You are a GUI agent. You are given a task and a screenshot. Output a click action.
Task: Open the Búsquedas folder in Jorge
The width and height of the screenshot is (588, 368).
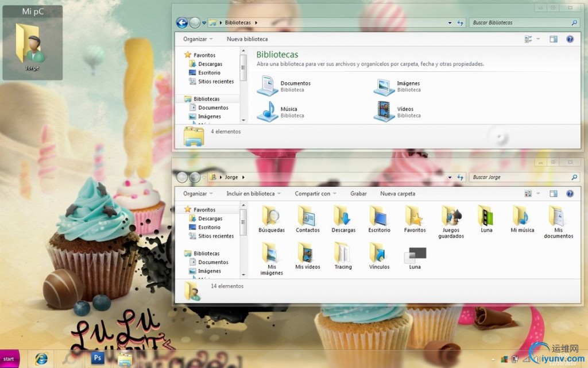pyautogui.click(x=271, y=216)
